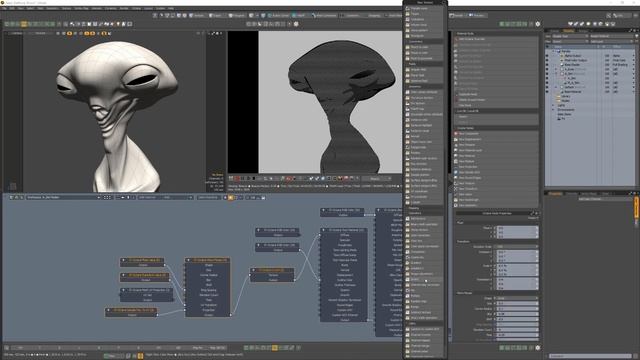Click icon beside Delete Sculpt Mesh
The height and width of the screenshot is (360, 640).
click(457, 100)
